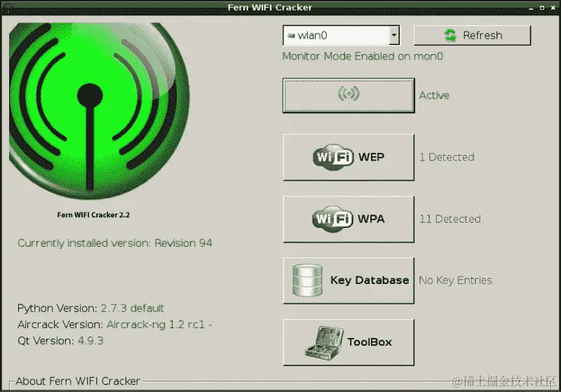Click the "11 Detected" WPA status text
This screenshot has height=392, width=561.
[450, 219]
